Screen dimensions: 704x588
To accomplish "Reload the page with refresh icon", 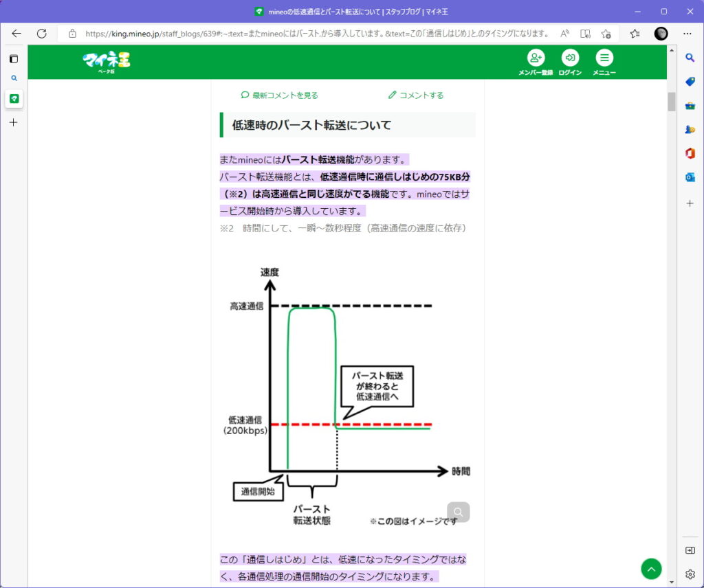I will coord(42,34).
